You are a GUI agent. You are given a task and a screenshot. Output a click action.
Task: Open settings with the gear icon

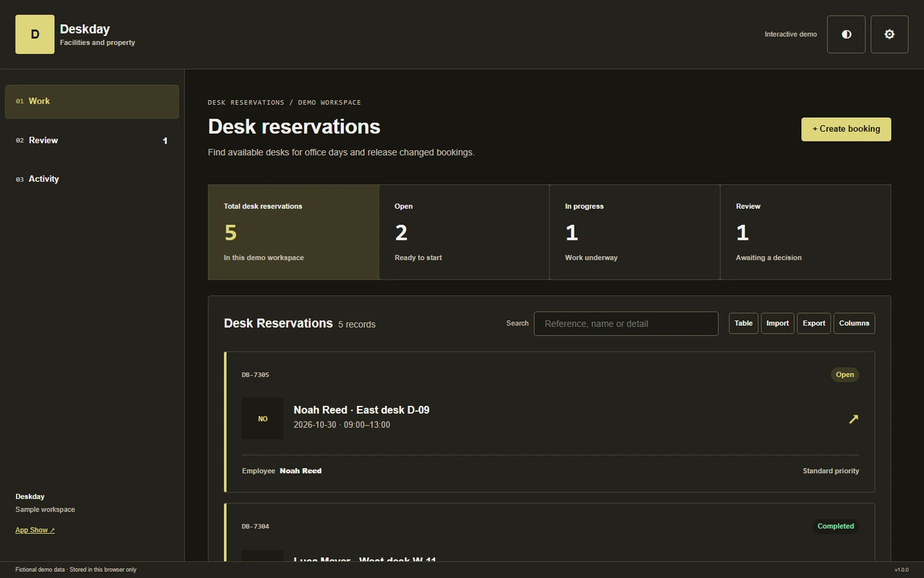coord(889,35)
